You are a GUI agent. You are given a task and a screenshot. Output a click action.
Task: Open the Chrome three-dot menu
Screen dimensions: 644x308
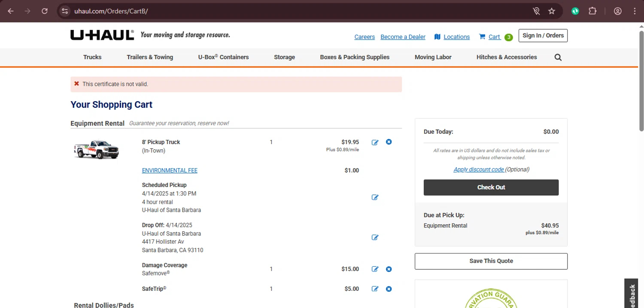click(635, 11)
